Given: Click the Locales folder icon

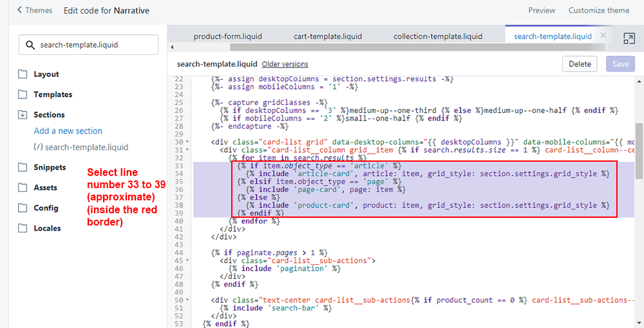Looking at the screenshot, I should (x=23, y=228).
